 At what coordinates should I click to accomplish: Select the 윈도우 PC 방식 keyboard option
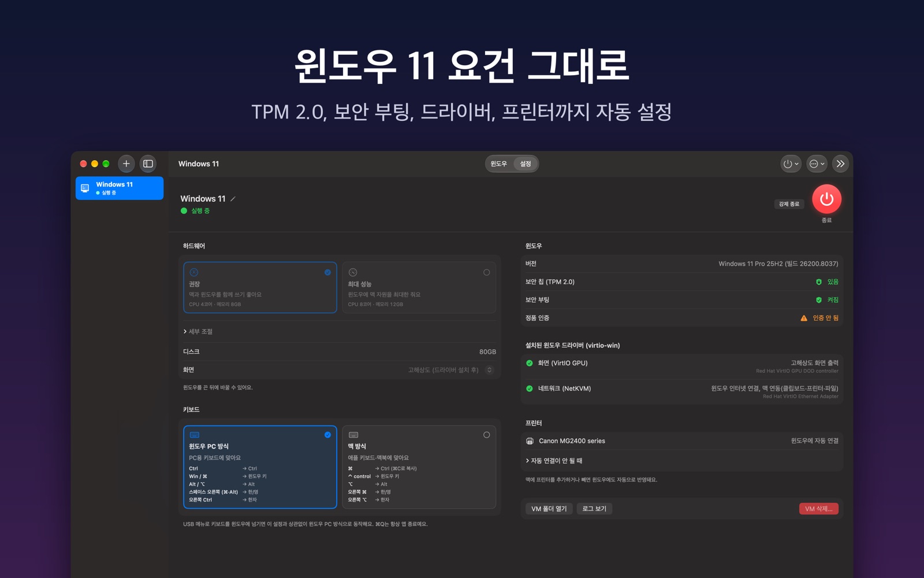[260, 467]
